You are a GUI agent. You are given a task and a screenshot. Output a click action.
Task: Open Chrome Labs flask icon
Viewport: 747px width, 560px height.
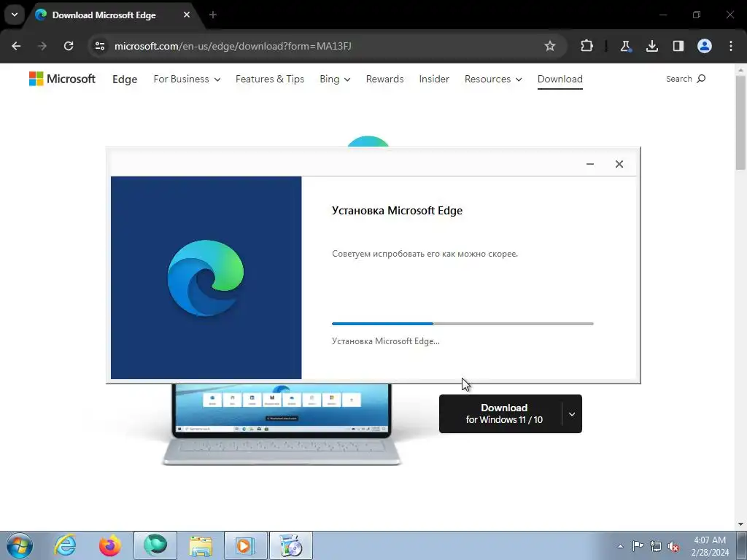[625, 46]
